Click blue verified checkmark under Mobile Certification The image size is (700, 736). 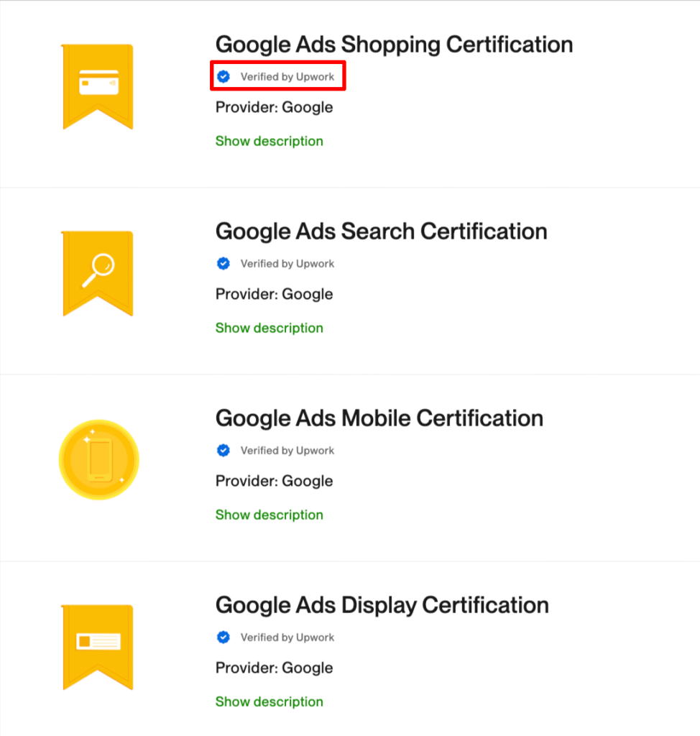[x=224, y=451]
